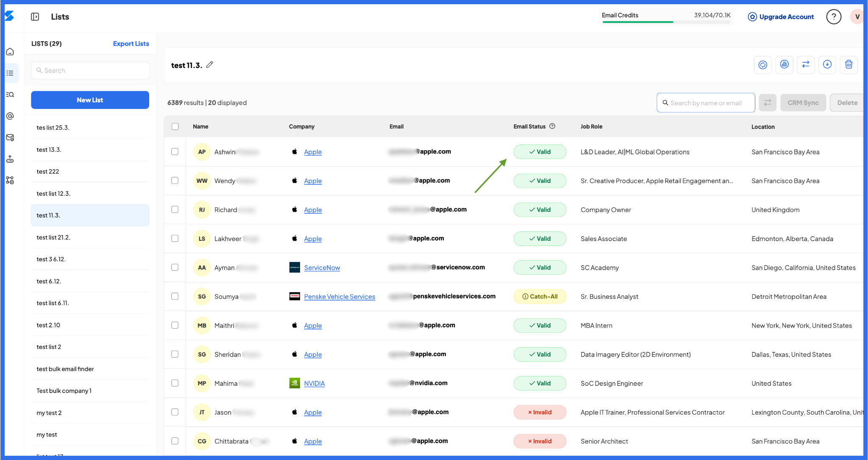The image size is (868, 460).
Task: Select the checkbox for Ashwin's row
Action: (175, 152)
